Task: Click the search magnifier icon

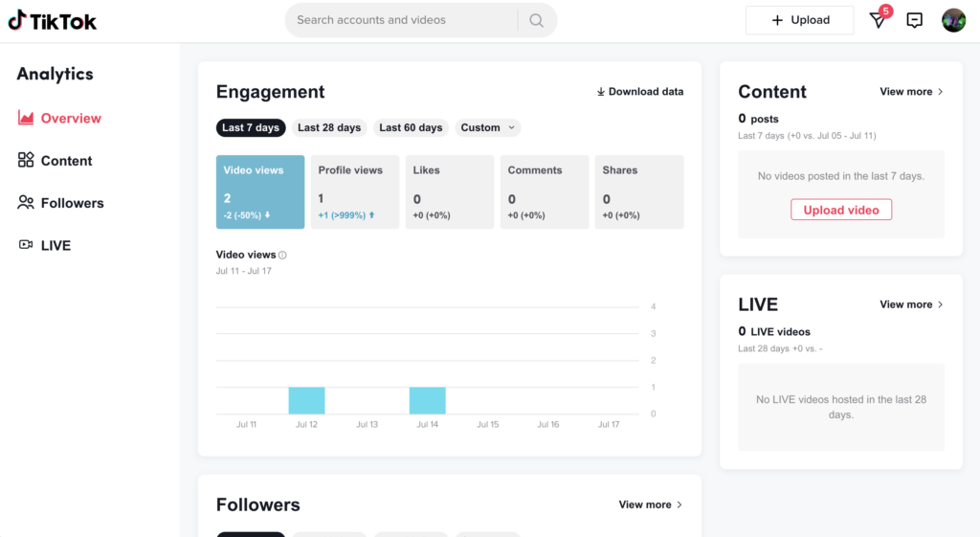Action: coord(537,20)
